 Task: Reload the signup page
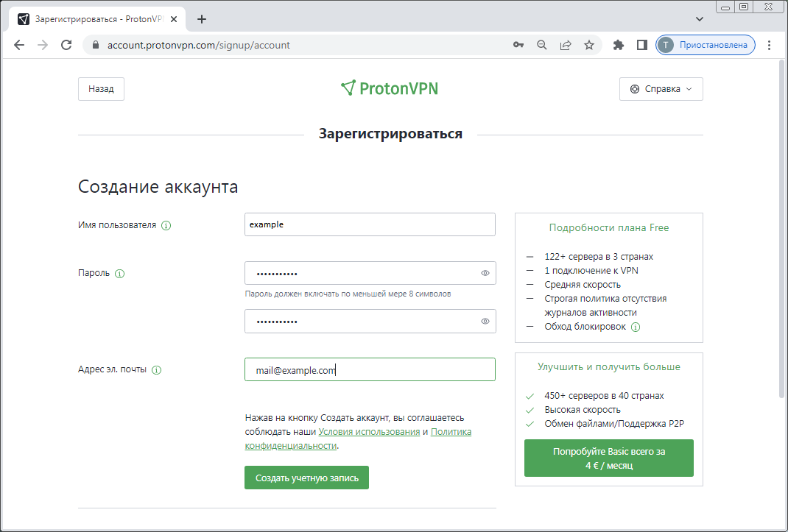pyautogui.click(x=66, y=45)
